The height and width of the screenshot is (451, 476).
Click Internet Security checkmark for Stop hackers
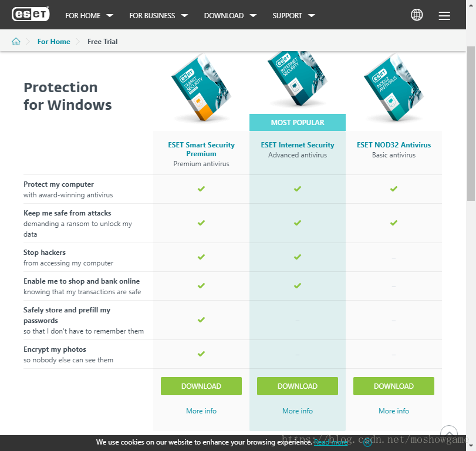298,257
